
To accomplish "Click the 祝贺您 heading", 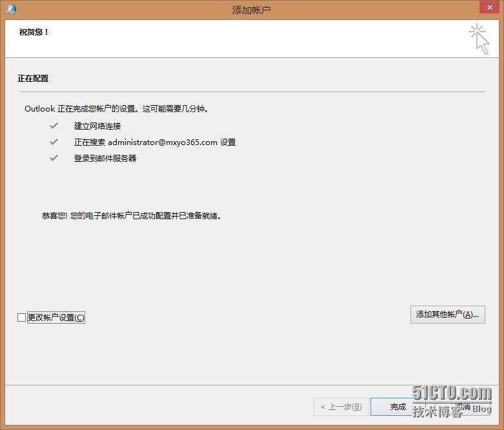I will pos(34,32).
